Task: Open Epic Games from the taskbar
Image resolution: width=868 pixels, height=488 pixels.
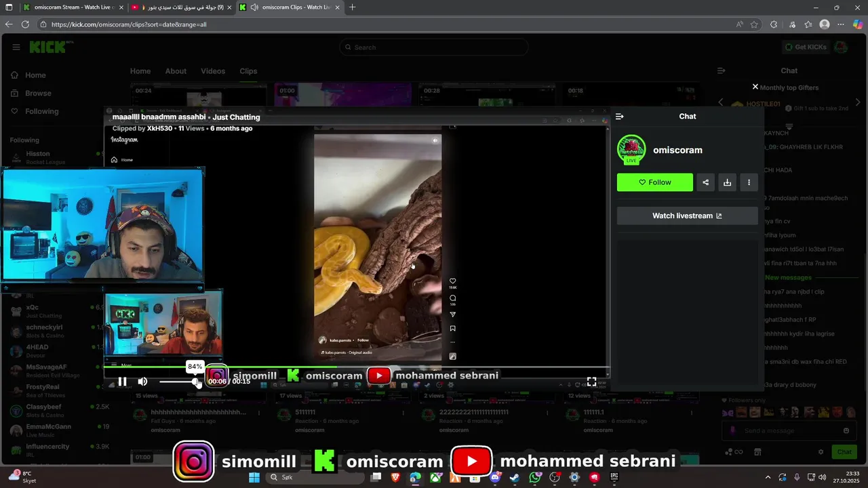Action: [614, 477]
